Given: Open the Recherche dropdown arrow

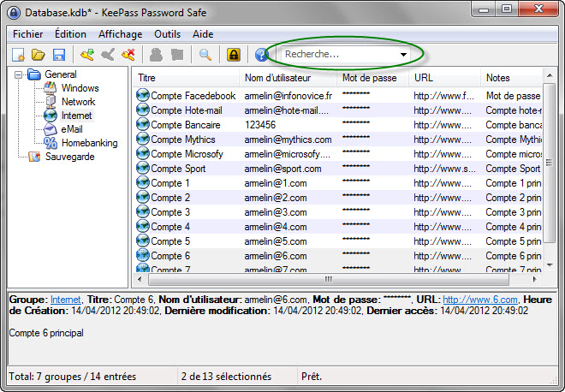Looking at the screenshot, I should click(x=403, y=55).
